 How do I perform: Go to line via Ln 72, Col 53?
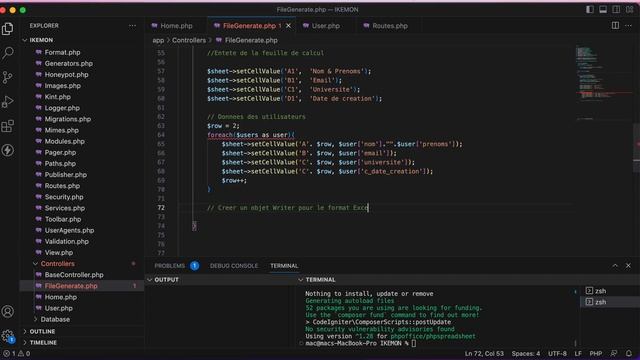tap(484, 353)
